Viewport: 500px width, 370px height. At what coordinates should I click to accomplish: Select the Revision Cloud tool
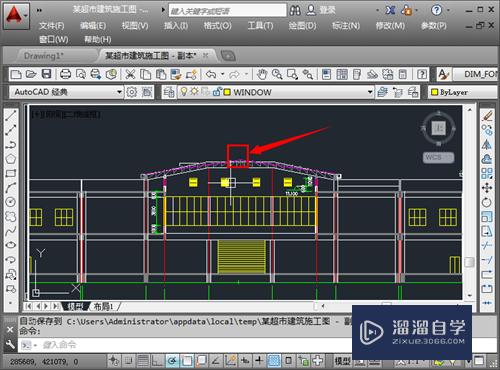tap(11, 217)
